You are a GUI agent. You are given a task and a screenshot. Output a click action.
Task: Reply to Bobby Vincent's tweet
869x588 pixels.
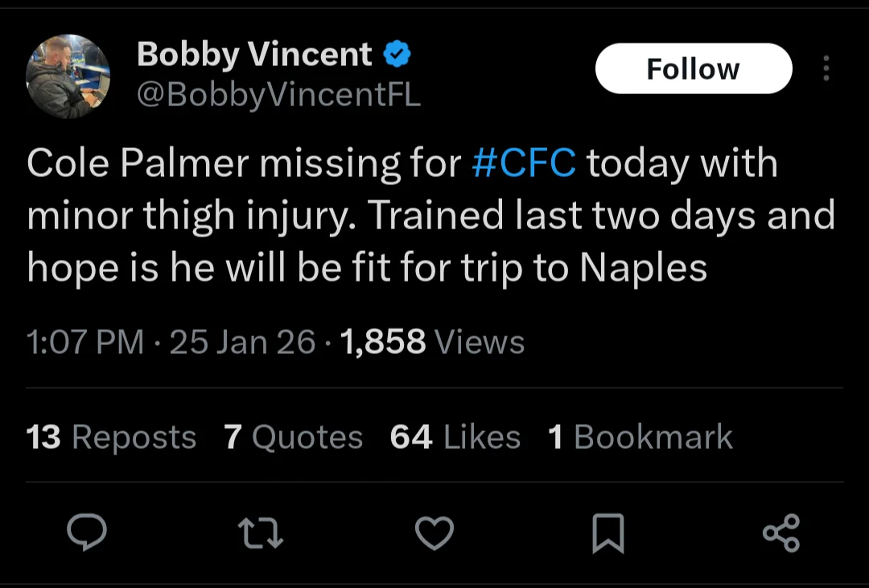tap(87, 532)
